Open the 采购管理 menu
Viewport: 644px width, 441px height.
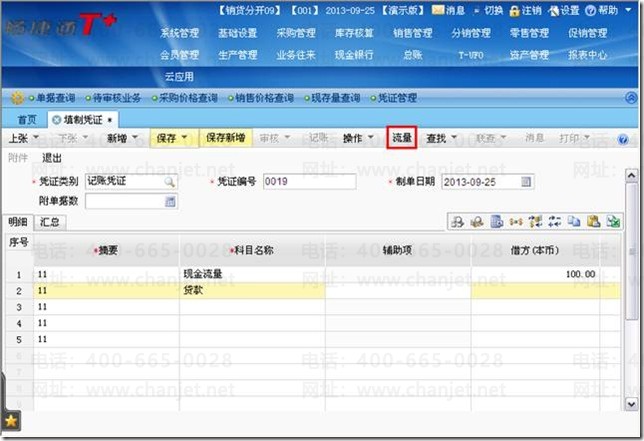pos(296,33)
